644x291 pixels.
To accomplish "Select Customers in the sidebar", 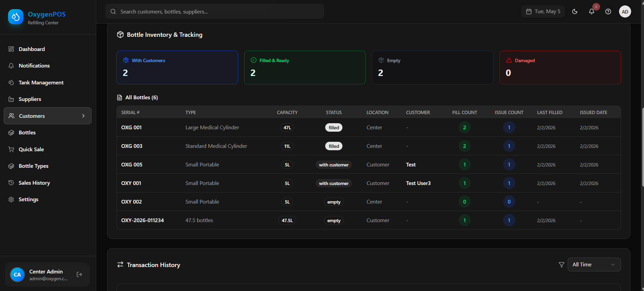I will [48, 116].
